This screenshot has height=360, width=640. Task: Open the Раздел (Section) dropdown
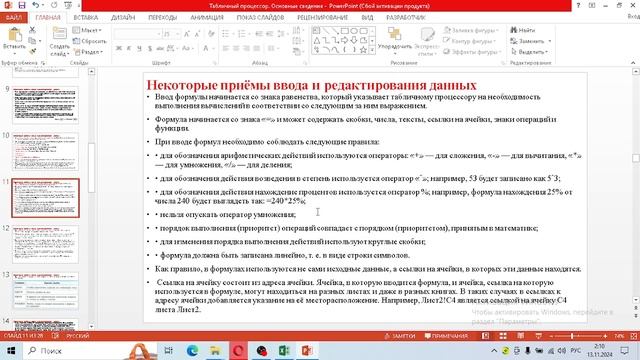[89, 52]
